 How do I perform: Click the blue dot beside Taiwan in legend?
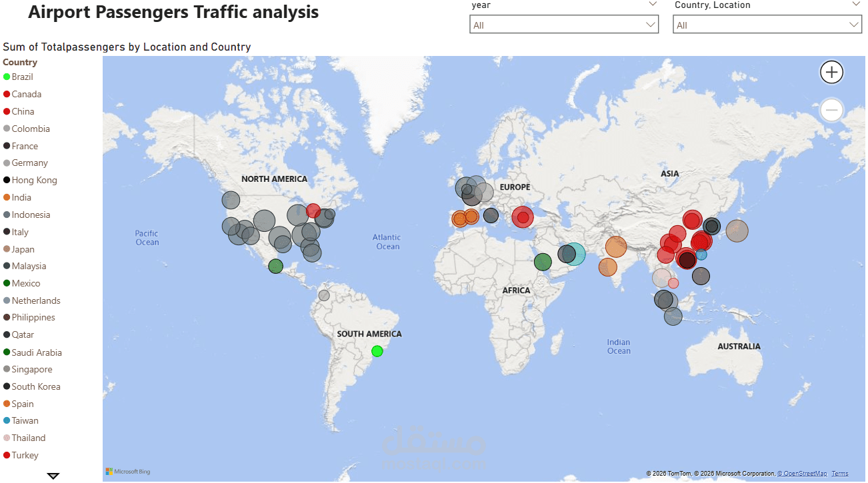point(5,420)
